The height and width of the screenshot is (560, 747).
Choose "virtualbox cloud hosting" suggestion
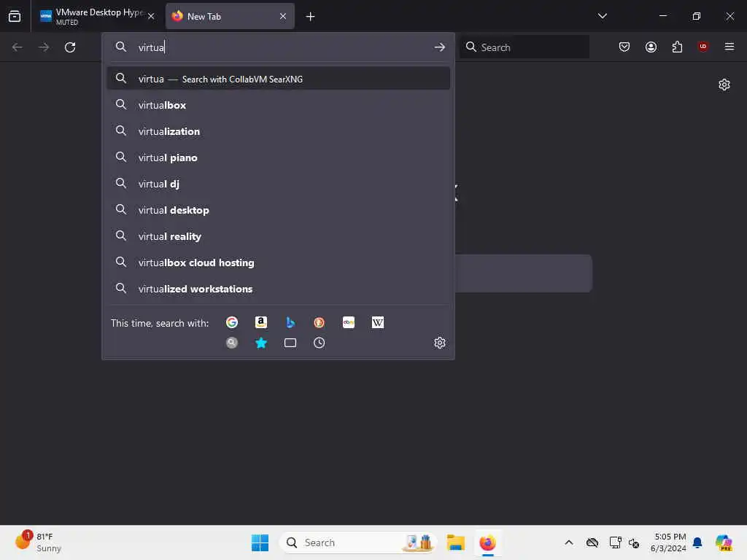[x=278, y=262]
